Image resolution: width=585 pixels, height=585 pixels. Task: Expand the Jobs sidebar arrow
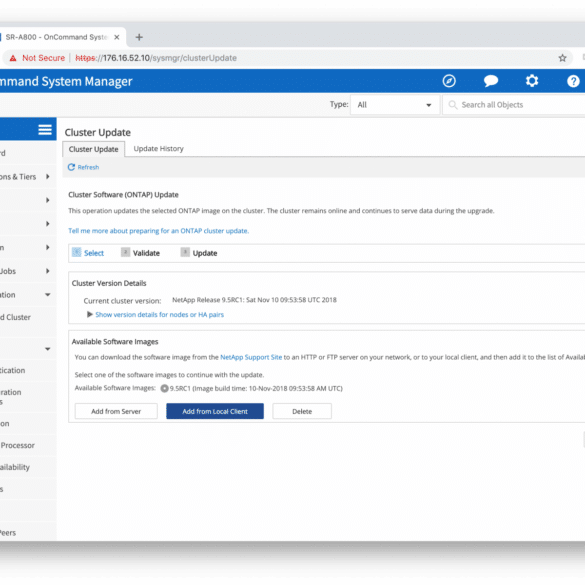tap(47, 271)
